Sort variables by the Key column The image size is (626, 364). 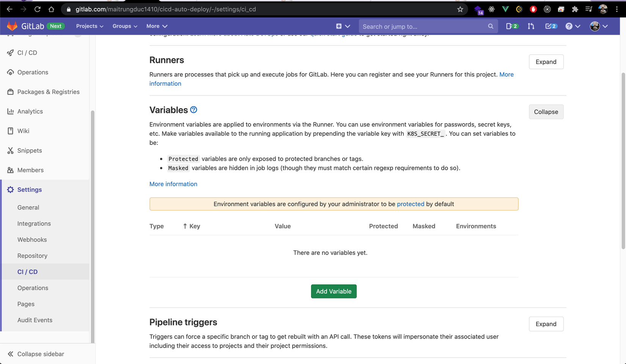(x=192, y=226)
